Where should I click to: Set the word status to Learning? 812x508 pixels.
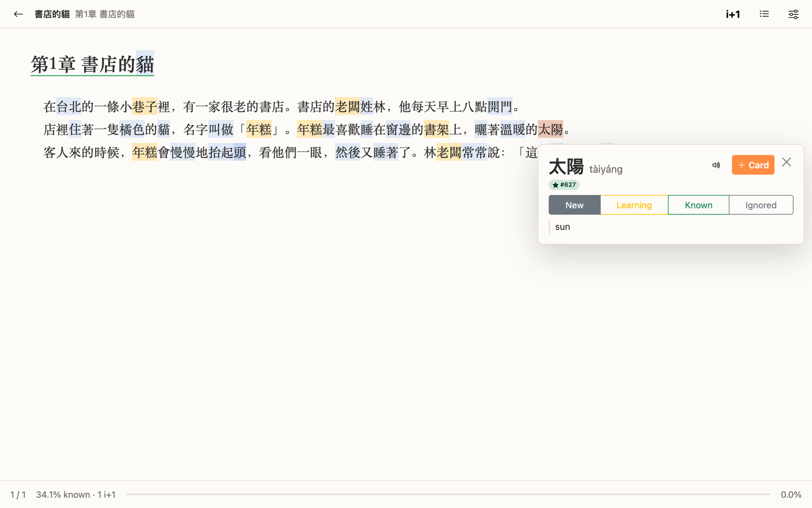[x=634, y=205]
